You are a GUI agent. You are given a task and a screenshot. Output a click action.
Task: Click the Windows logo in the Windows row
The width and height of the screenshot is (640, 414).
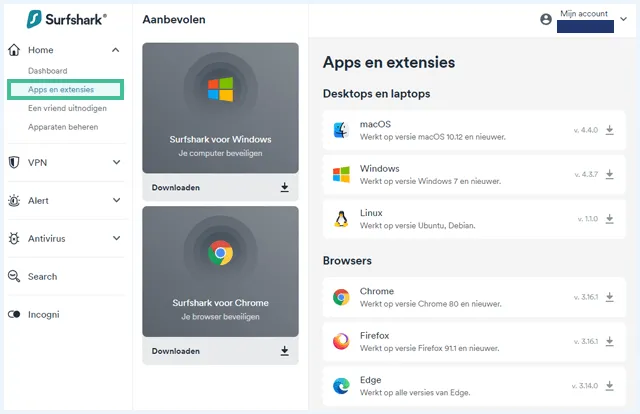[x=341, y=175]
